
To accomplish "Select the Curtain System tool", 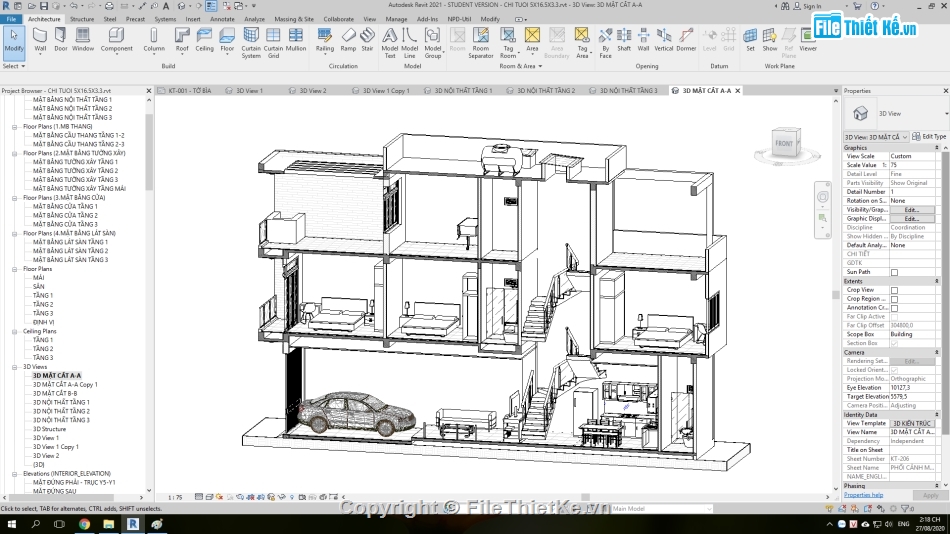I will pyautogui.click(x=251, y=43).
